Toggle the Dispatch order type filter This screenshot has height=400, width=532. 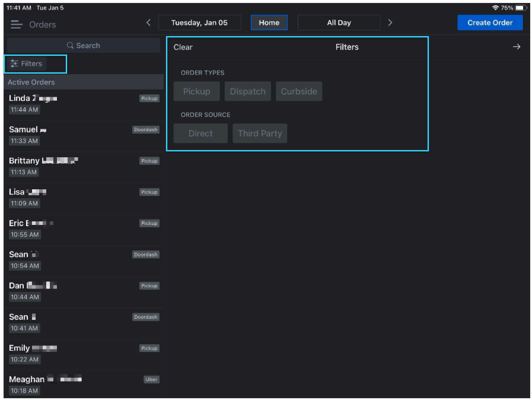(248, 91)
